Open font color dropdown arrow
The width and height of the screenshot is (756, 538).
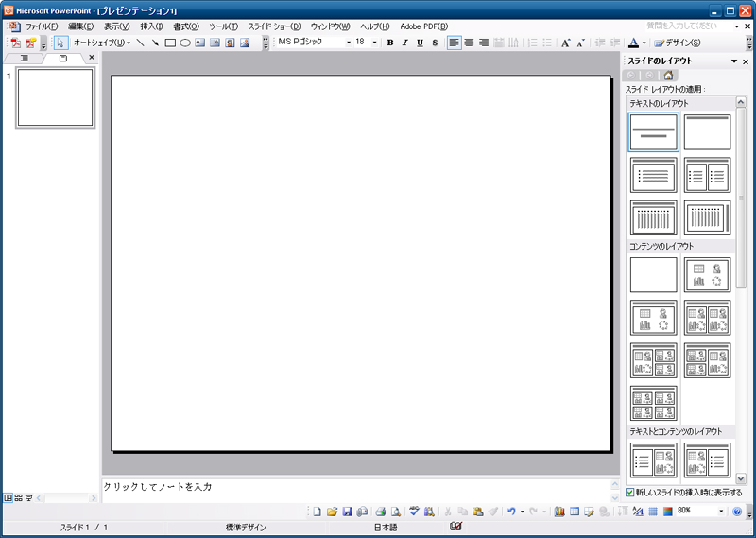click(x=644, y=43)
